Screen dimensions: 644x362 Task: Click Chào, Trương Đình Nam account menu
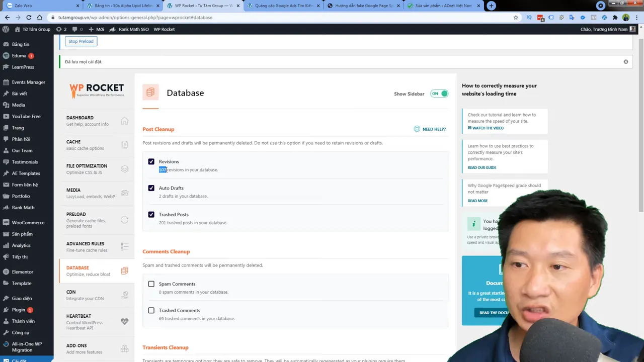(x=607, y=29)
